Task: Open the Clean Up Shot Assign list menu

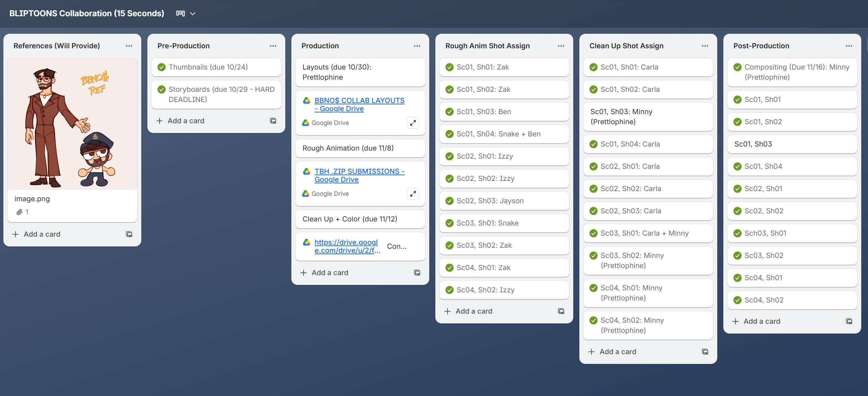Action: coord(705,46)
